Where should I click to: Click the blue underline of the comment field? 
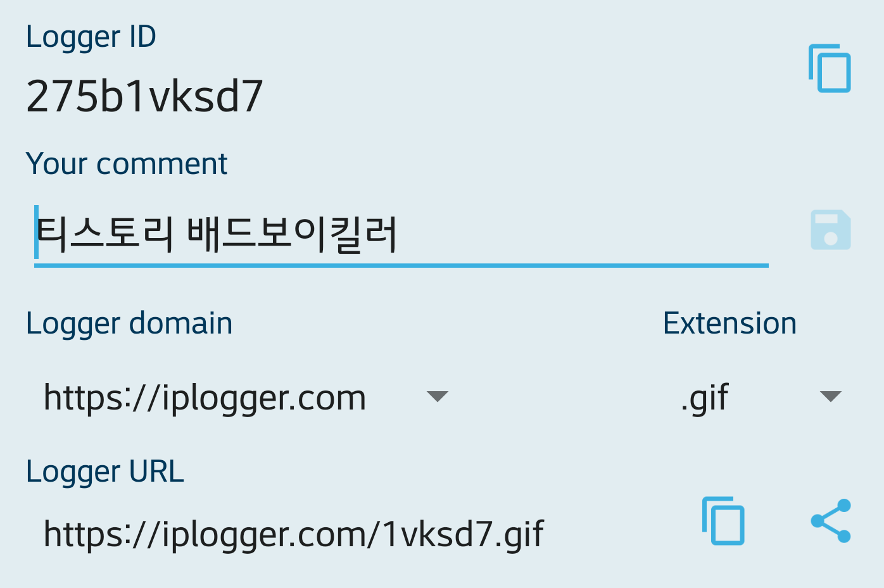[x=401, y=266]
